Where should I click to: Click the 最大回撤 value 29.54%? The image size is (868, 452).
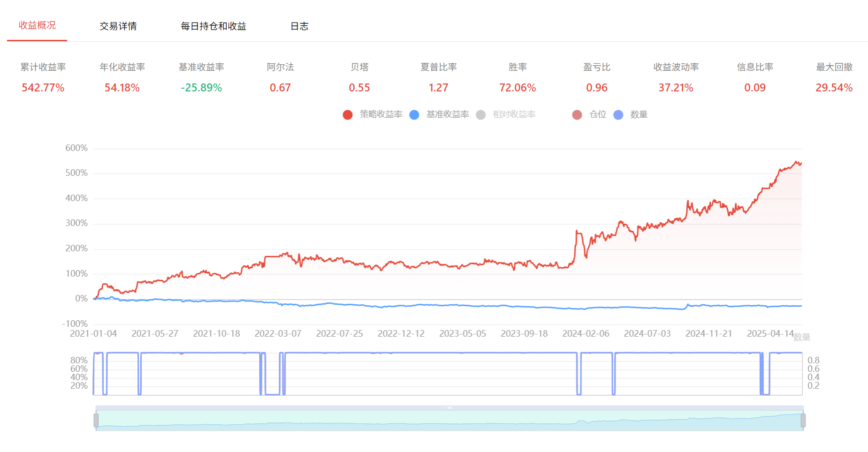(x=834, y=88)
